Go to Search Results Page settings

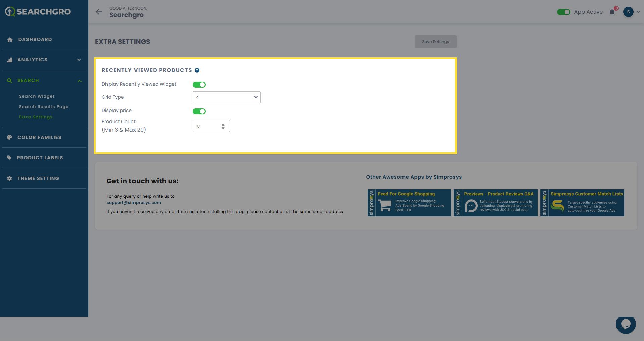click(x=44, y=107)
